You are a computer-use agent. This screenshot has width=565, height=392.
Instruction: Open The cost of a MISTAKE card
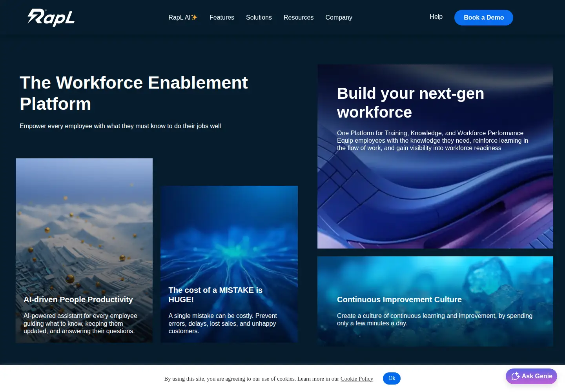coord(229,264)
